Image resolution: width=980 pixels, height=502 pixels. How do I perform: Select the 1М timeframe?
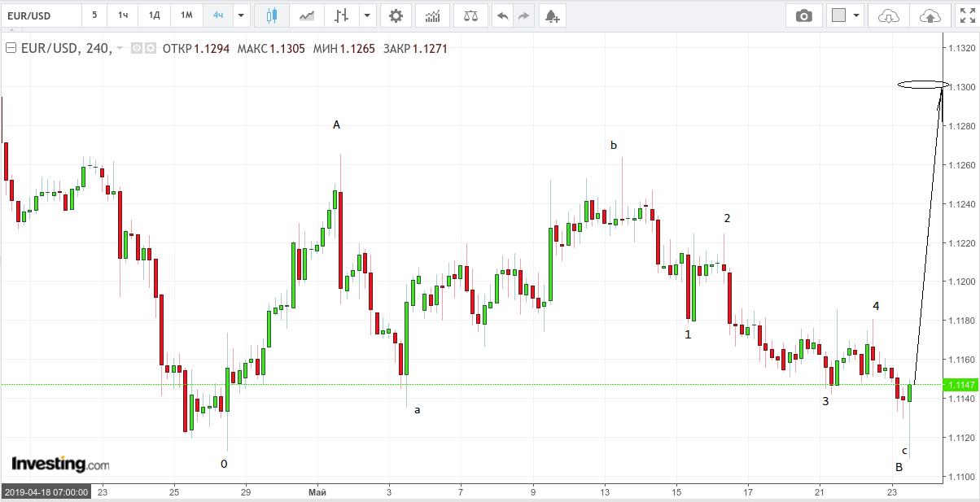pos(186,15)
